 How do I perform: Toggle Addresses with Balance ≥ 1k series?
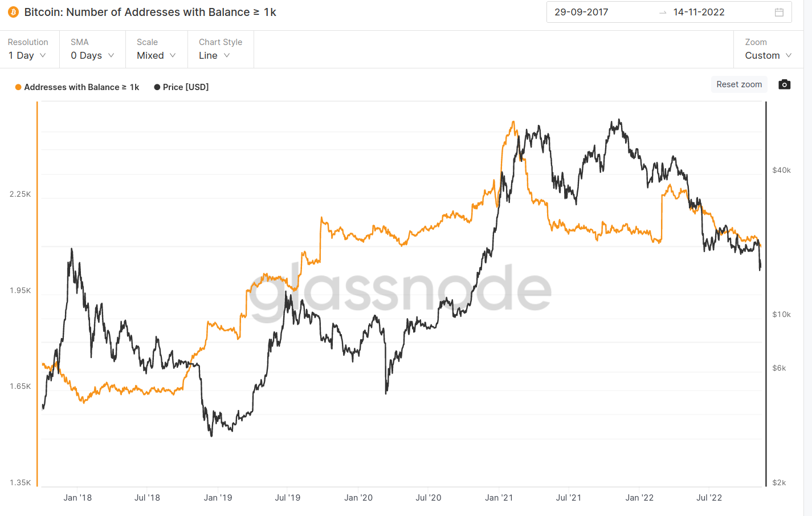click(81, 87)
